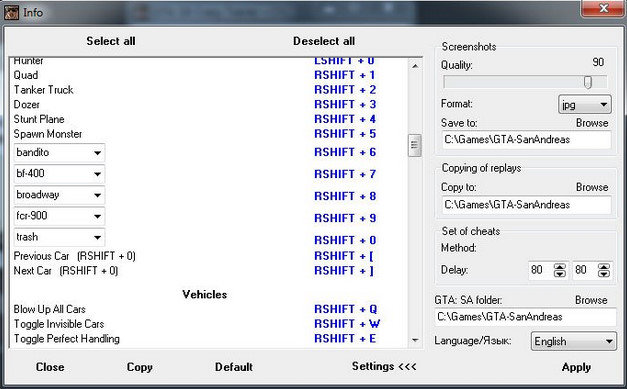Screen dimensions: 627x389
Task: Click the RSHIFT + ] hotkey
Action: [x=344, y=271]
